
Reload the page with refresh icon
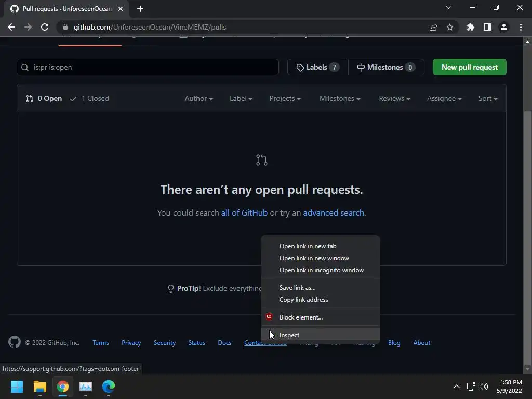click(x=45, y=27)
